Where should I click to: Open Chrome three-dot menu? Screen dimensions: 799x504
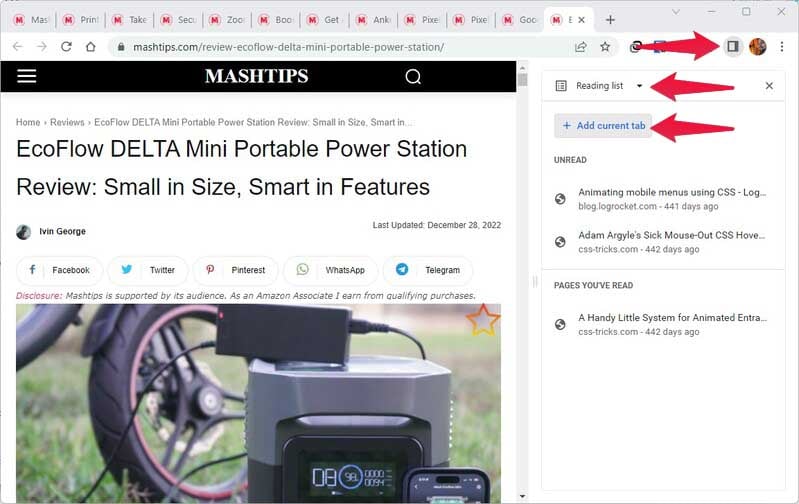782,47
